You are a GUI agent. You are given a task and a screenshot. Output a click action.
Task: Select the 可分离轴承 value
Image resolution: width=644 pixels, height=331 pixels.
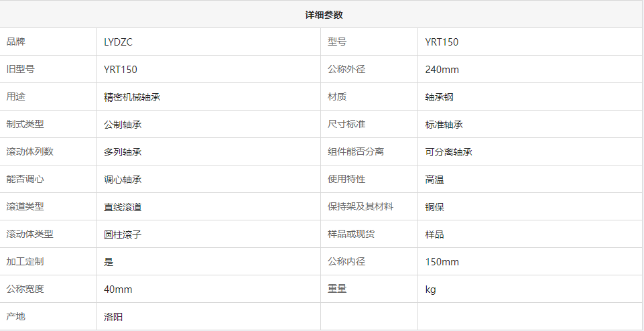point(449,152)
